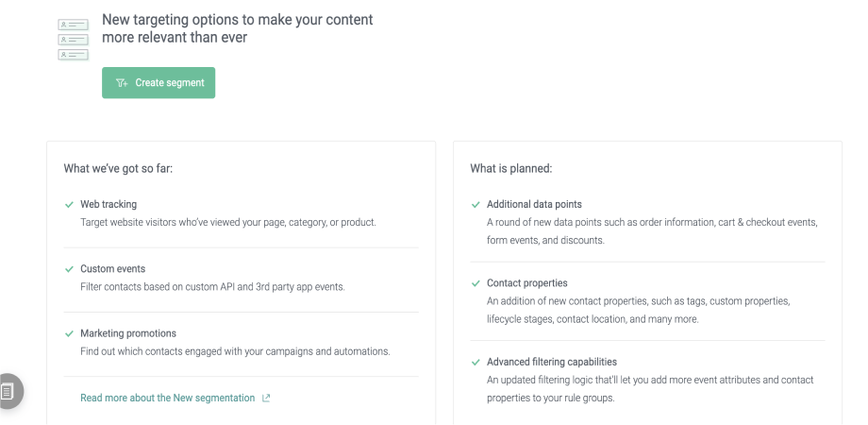The height and width of the screenshot is (425, 868).
Task: Click the checkmark next to Contact properties
Action: pos(476,283)
